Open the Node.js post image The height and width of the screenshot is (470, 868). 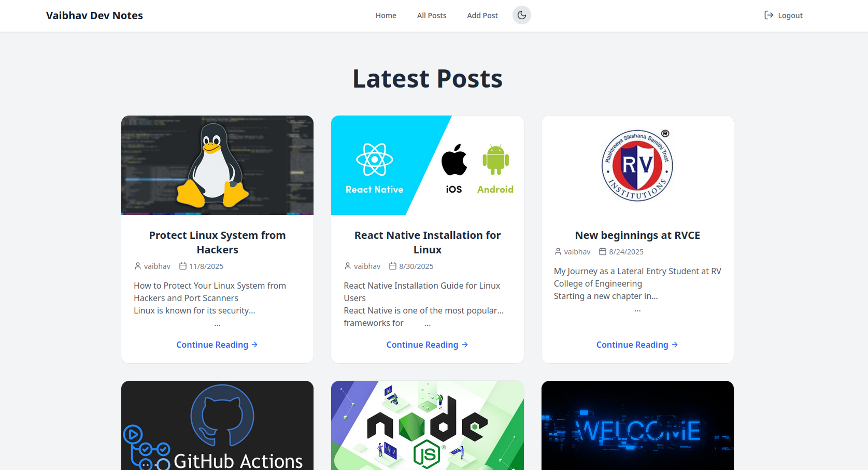(427, 426)
